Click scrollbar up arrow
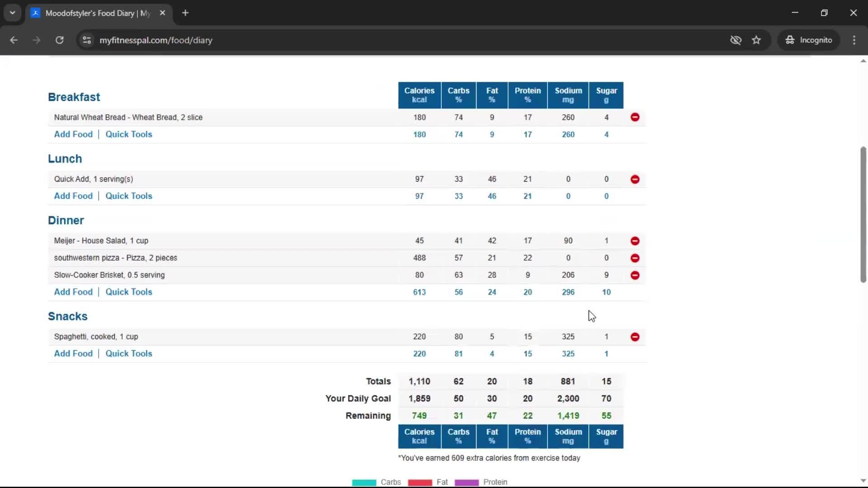Viewport: 868px width, 488px height. click(x=863, y=61)
